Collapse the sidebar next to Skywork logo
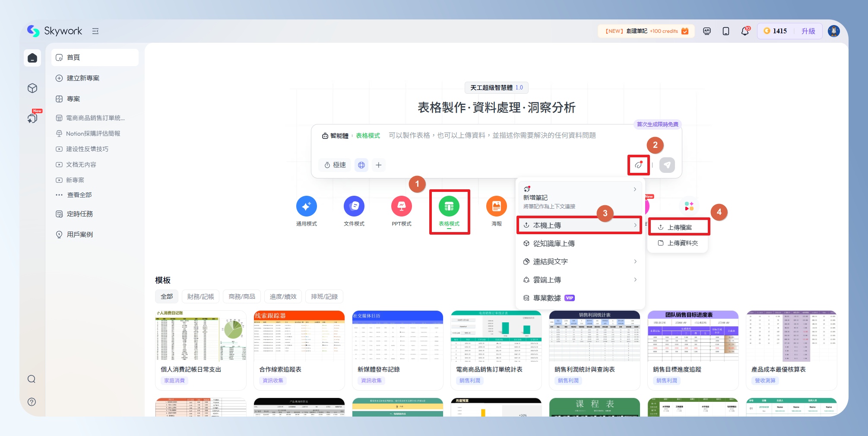Screen dimensions: 868x436 95,31
